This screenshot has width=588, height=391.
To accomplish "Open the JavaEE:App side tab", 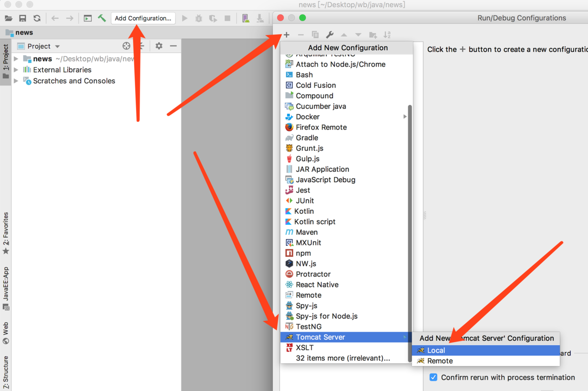I will click(6, 289).
